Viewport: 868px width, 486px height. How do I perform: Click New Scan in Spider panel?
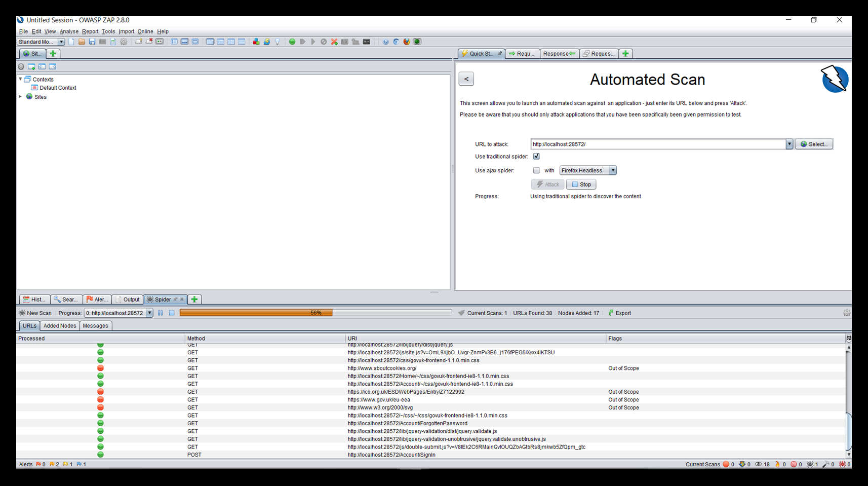pyautogui.click(x=35, y=313)
